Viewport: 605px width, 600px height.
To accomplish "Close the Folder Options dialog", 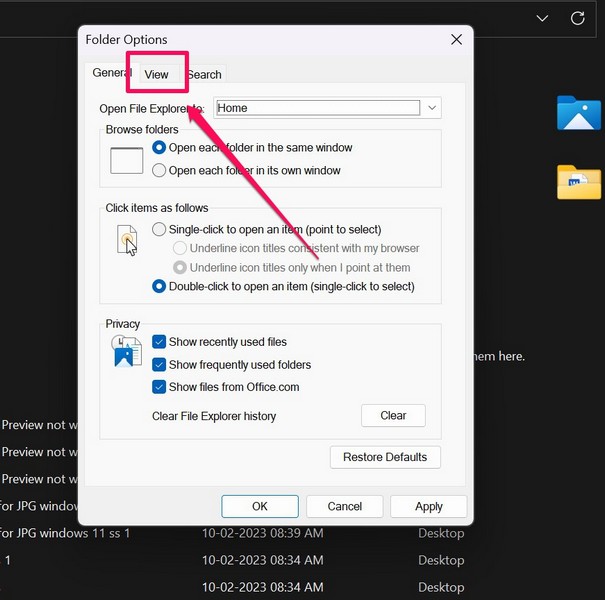I will (457, 40).
